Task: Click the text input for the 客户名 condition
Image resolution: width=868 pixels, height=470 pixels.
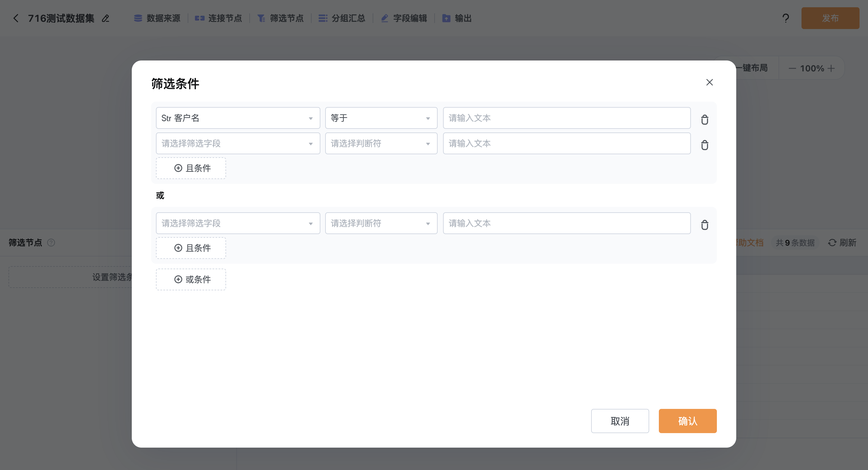Action: pyautogui.click(x=567, y=118)
